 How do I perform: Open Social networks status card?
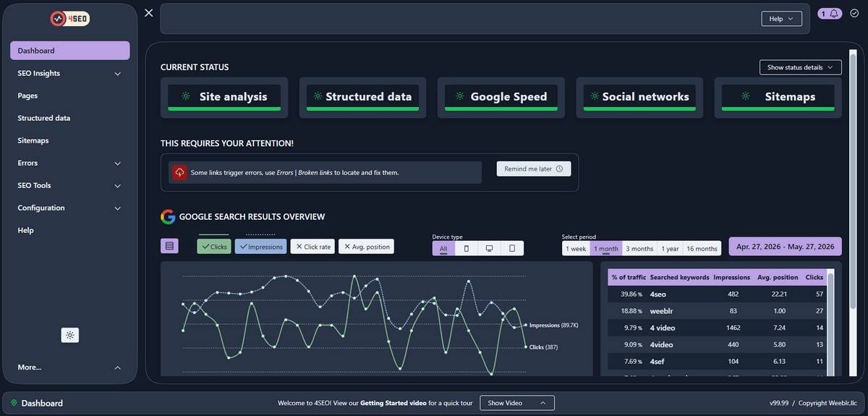(x=639, y=98)
